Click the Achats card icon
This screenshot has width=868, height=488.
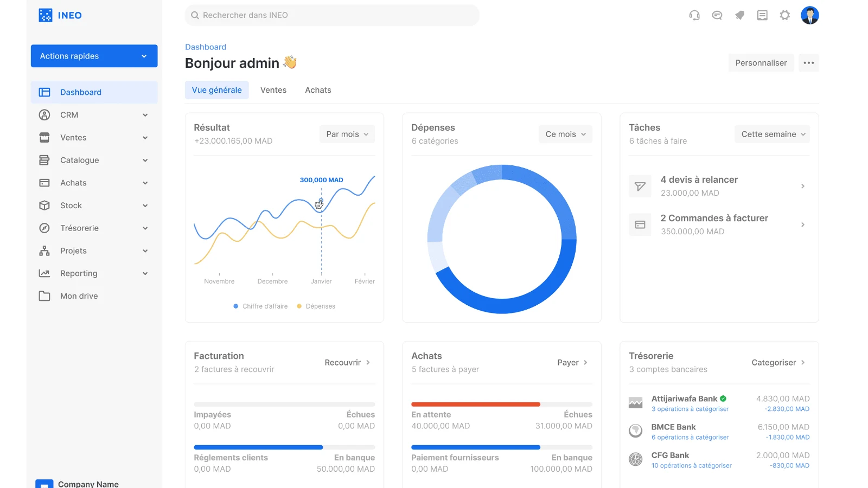(44, 183)
